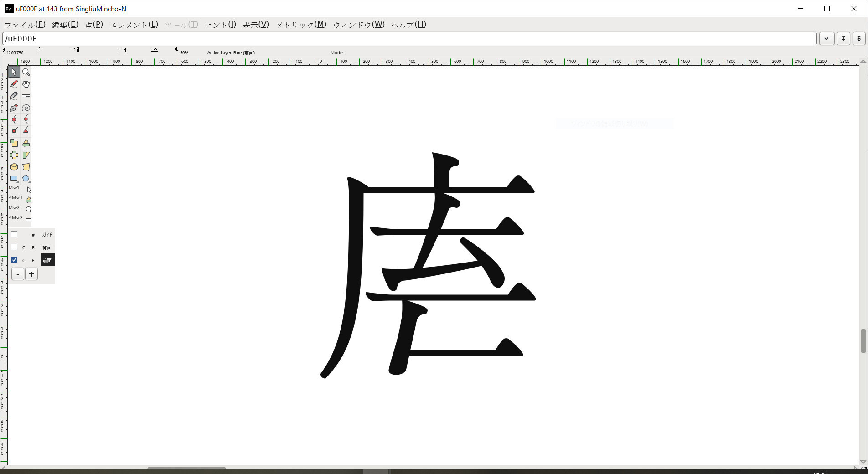This screenshot has height=474, width=868.
Task: Open the メトリック menu
Action: tap(300, 25)
